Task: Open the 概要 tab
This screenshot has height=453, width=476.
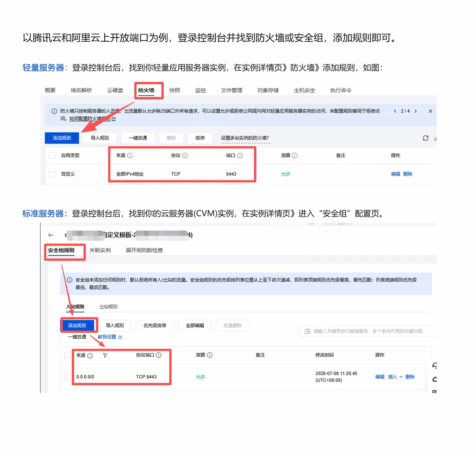Action: tap(50, 90)
